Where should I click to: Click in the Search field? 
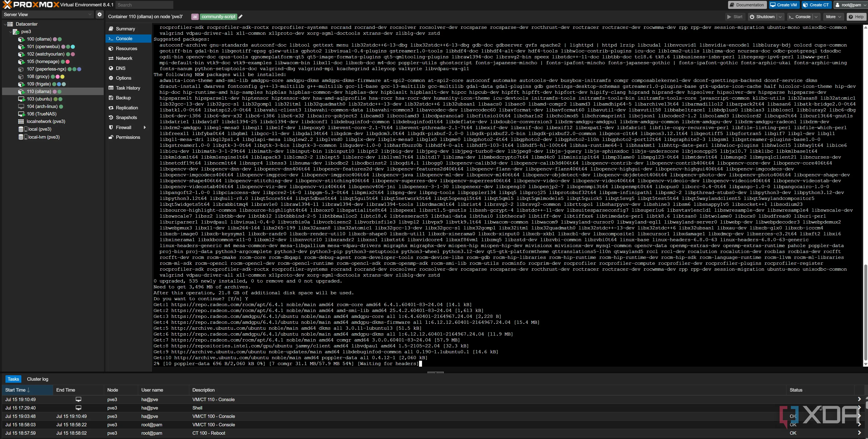pos(144,5)
